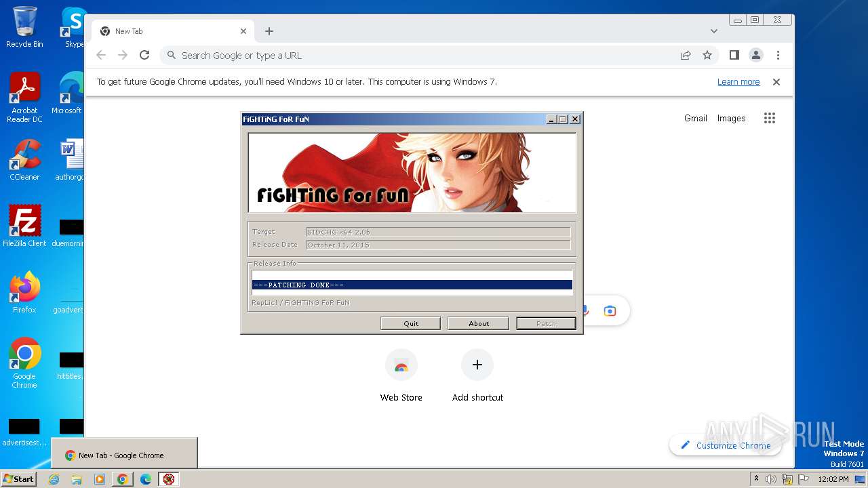Open Chrome profile avatar
The width and height of the screenshot is (868, 488).
pos(756,56)
